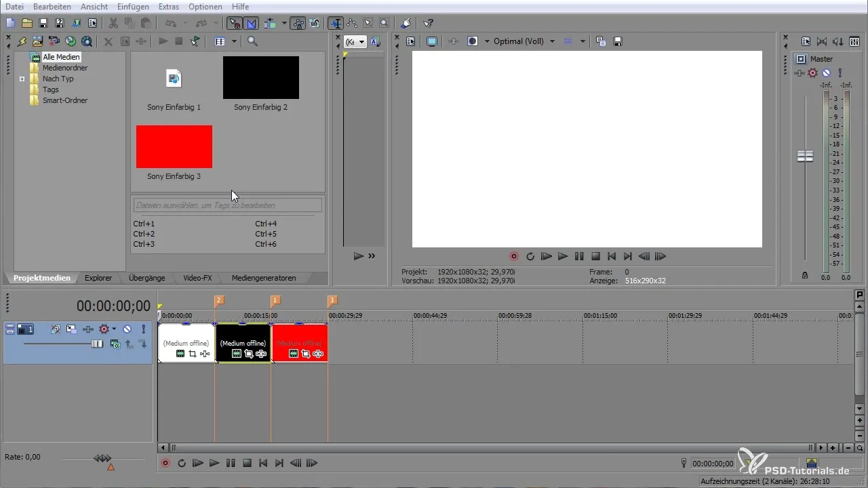The width and height of the screenshot is (868, 488).
Task: Open the Overlays grid dropdown arrow
Action: (x=583, y=41)
